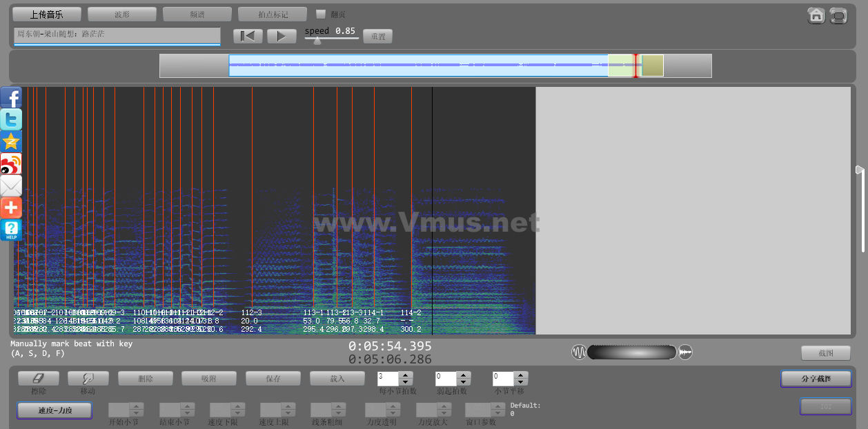Increase the 力度透明 stepper
This screenshot has height=429, width=868.
(x=393, y=406)
